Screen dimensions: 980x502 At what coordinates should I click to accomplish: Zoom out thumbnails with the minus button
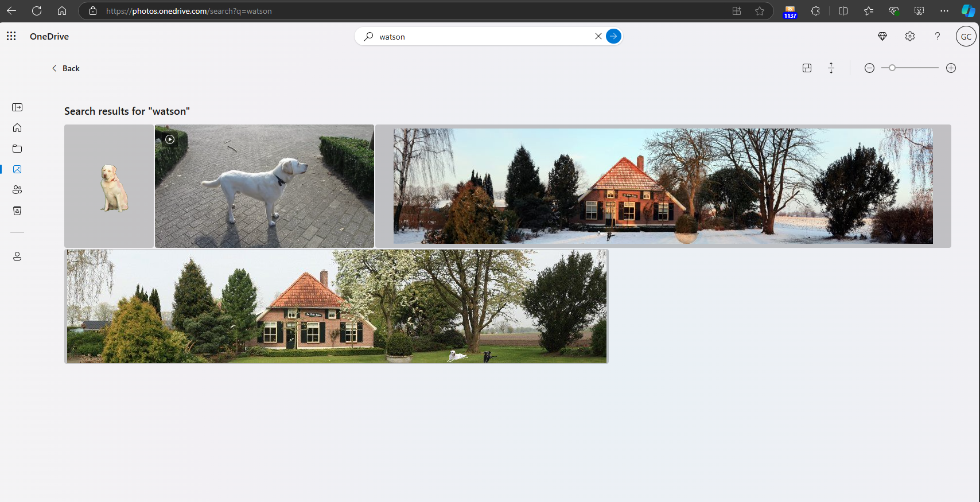point(869,68)
